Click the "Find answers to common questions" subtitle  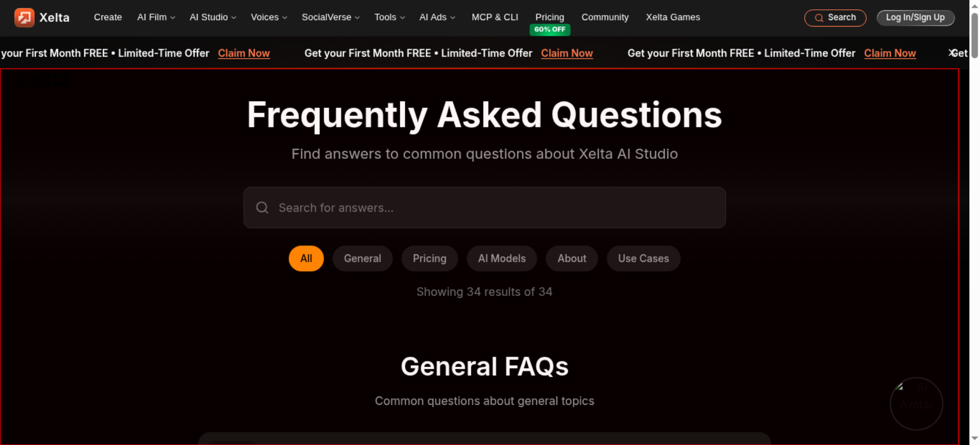pos(485,154)
